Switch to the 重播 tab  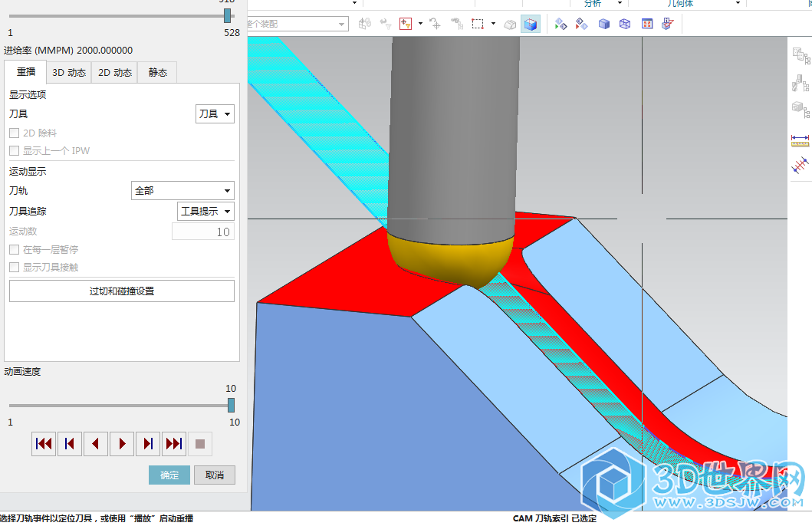(26, 72)
